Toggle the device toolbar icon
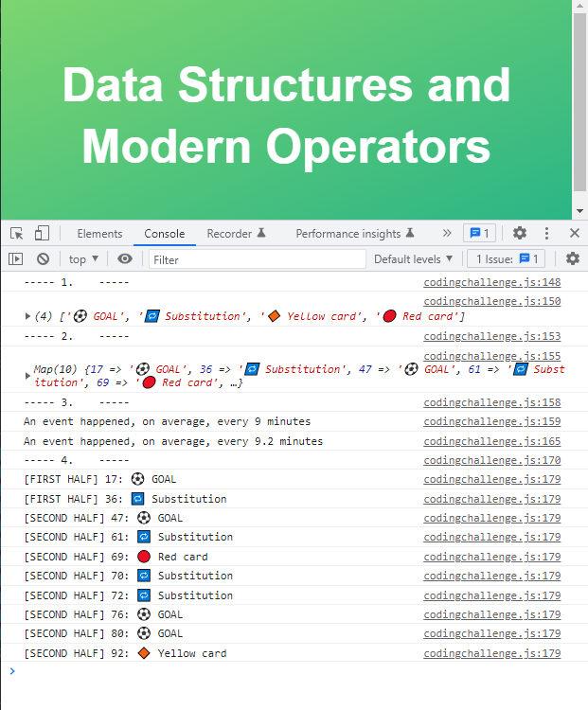The width and height of the screenshot is (588, 710). [x=42, y=233]
